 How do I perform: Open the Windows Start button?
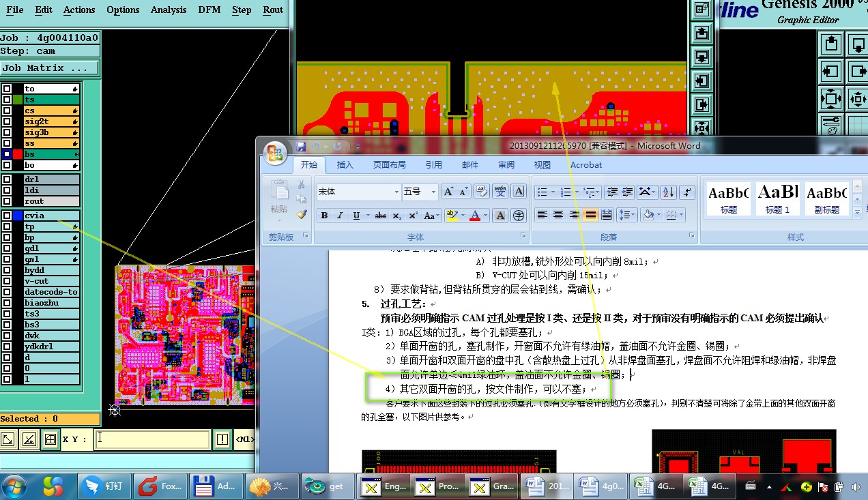click(x=15, y=486)
